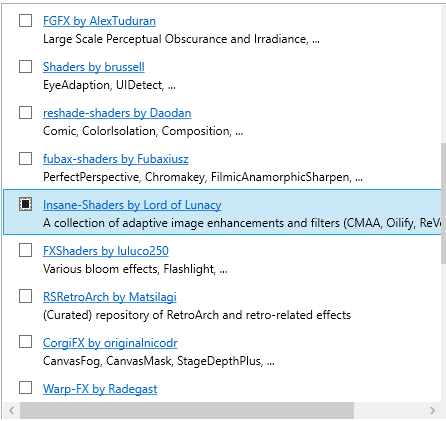
Task: Enable the RSRetroArch by Matsilagi checkbox
Action: coord(25,296)
